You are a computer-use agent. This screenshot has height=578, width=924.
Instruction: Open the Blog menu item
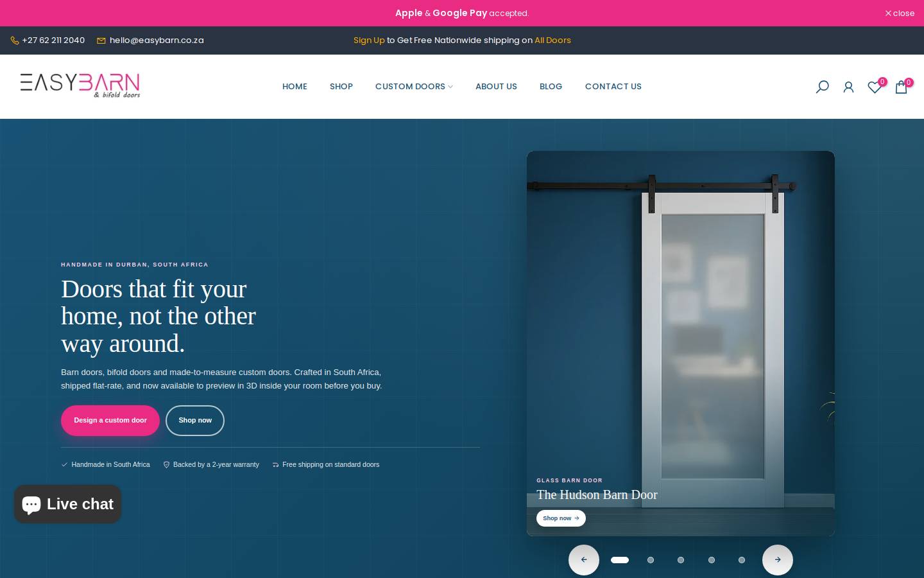click(x=551, y=87)
